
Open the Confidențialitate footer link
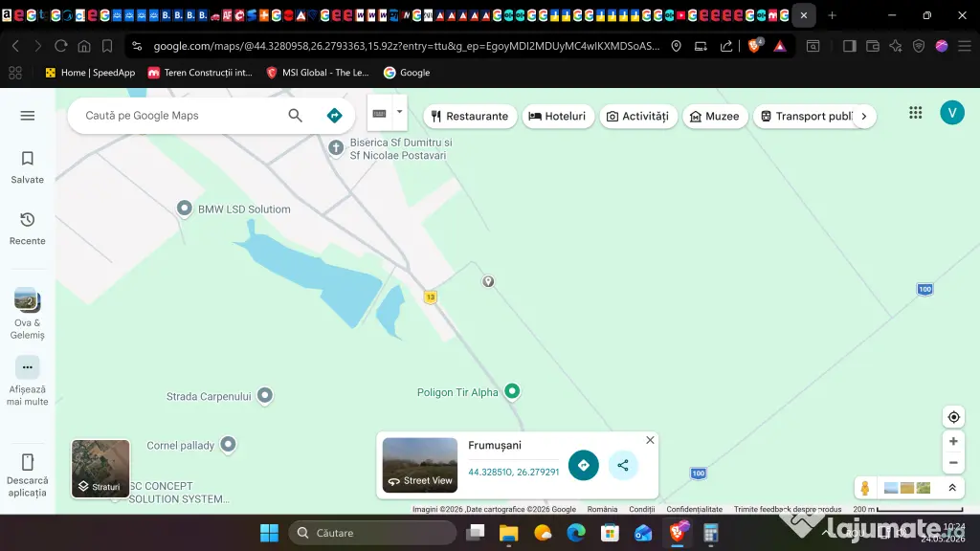695,509
